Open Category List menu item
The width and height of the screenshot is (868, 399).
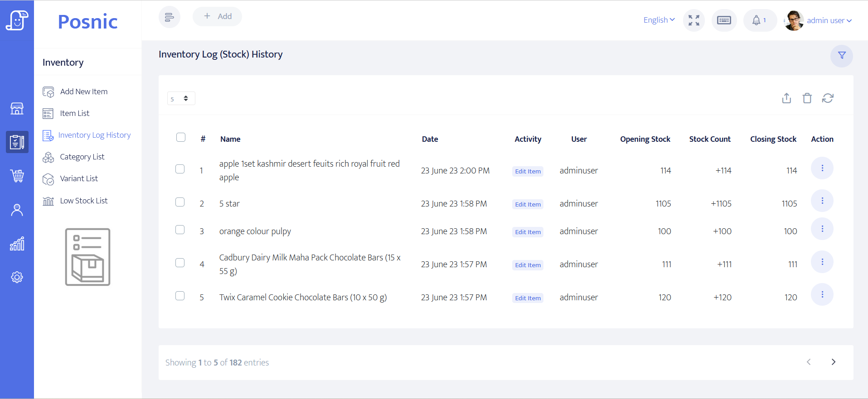[82, 157]
